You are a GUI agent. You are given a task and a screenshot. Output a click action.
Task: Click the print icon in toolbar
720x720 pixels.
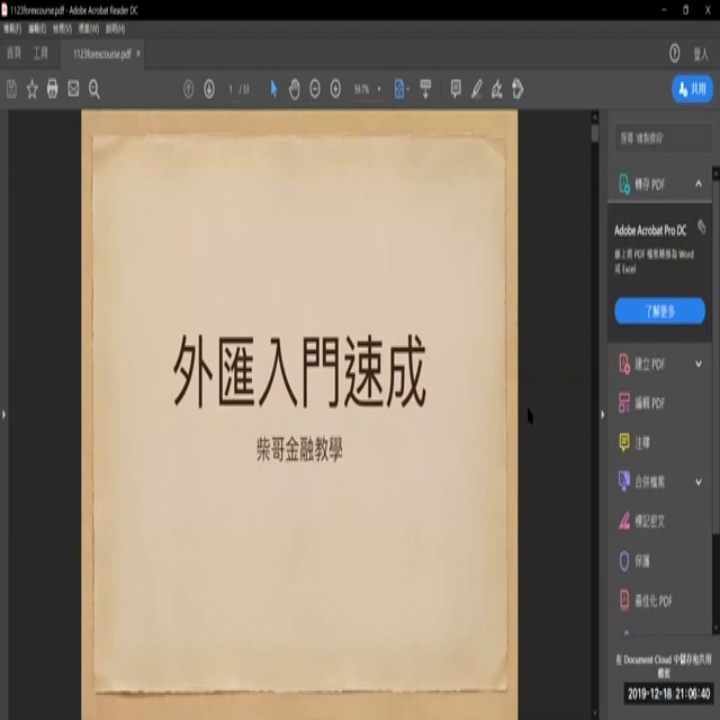coord(52,90)
